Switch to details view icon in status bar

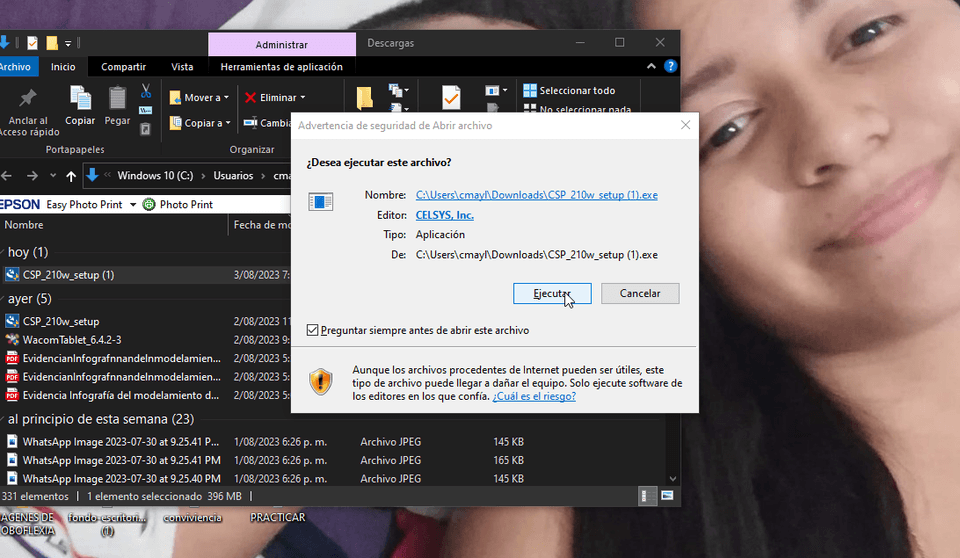pyautogui.click(x=647, y=496)
